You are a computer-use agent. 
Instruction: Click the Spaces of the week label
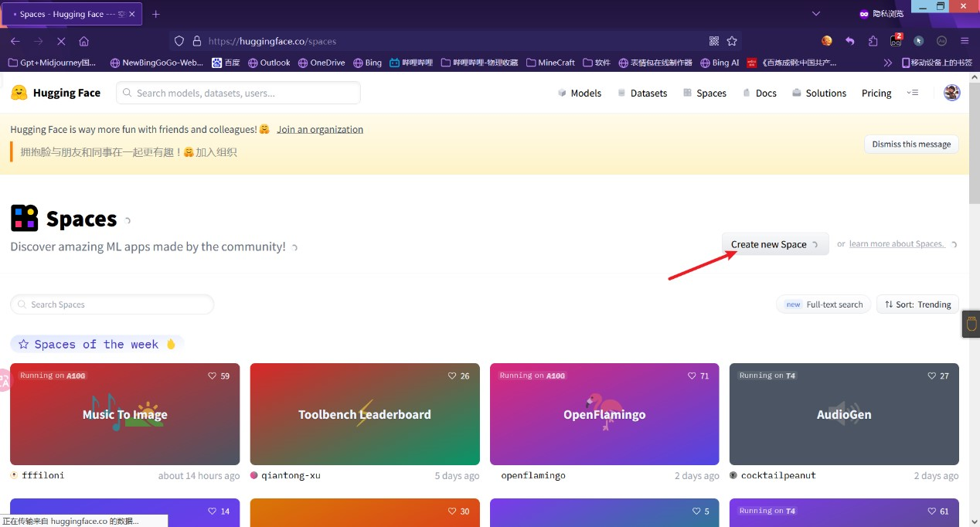click(x=97, y=344)
